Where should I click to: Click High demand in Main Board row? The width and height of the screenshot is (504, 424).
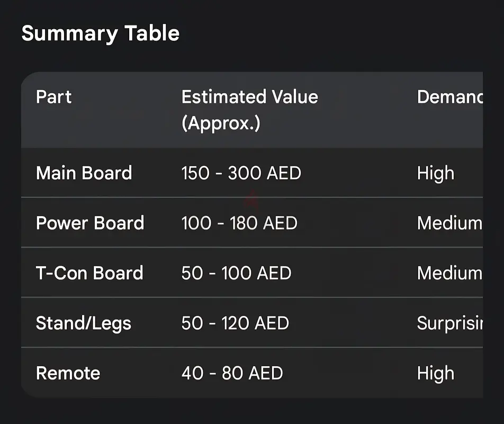[x=435, y=173]
